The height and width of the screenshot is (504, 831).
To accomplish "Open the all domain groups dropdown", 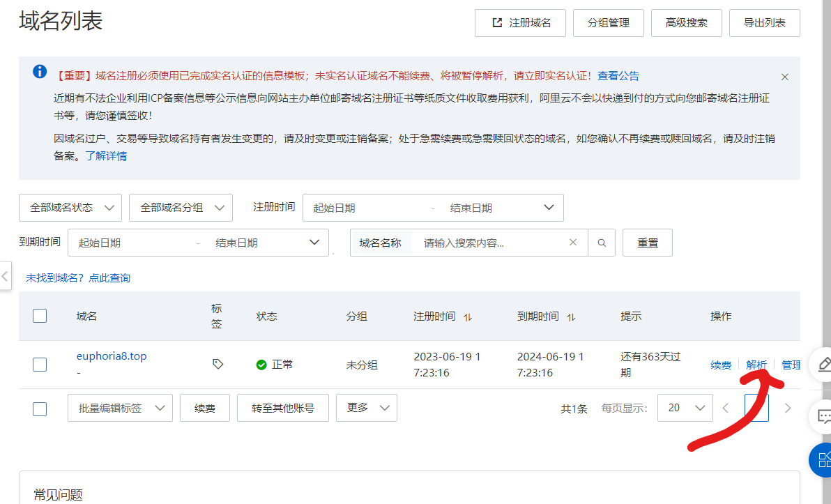I will [181, 208].
